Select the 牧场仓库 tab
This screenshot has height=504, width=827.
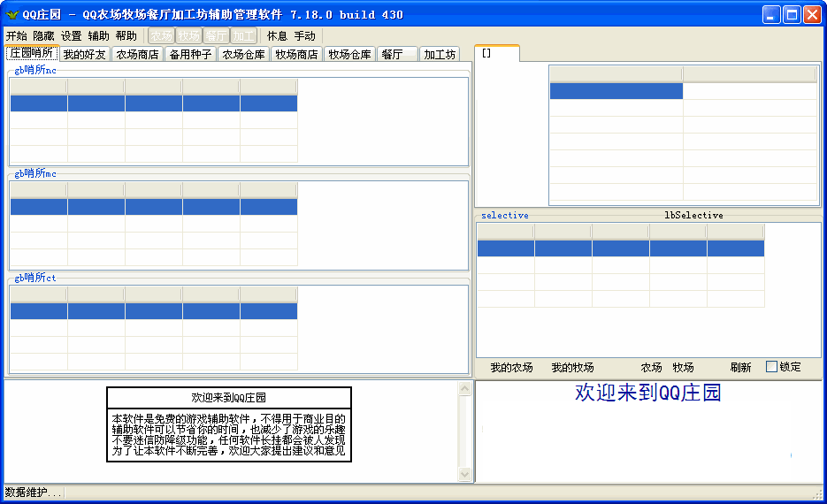pyautogui.click(x=349, y=55)
